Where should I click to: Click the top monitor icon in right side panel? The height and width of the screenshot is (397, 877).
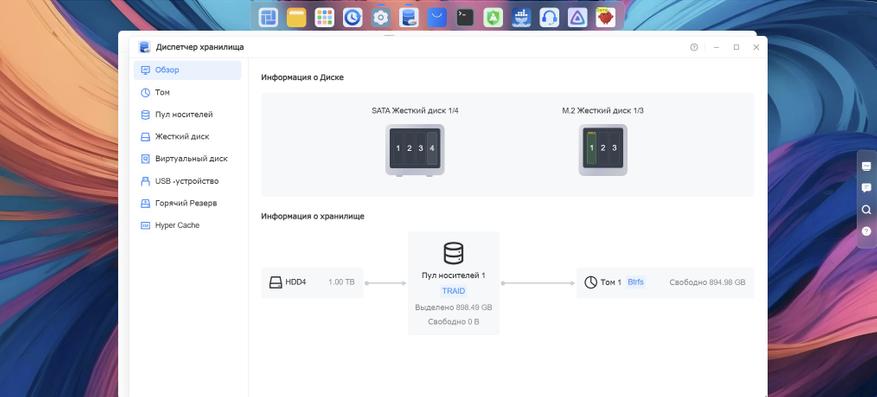(866, 166)
